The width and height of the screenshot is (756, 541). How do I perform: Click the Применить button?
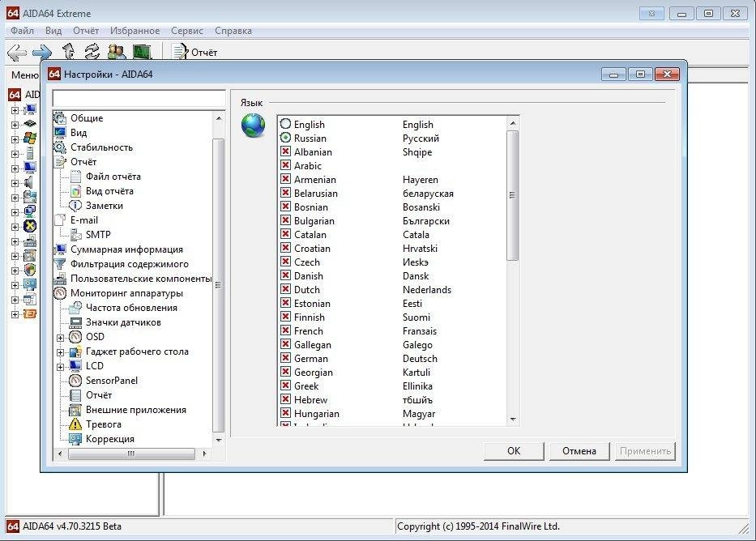tap(645, 451)
